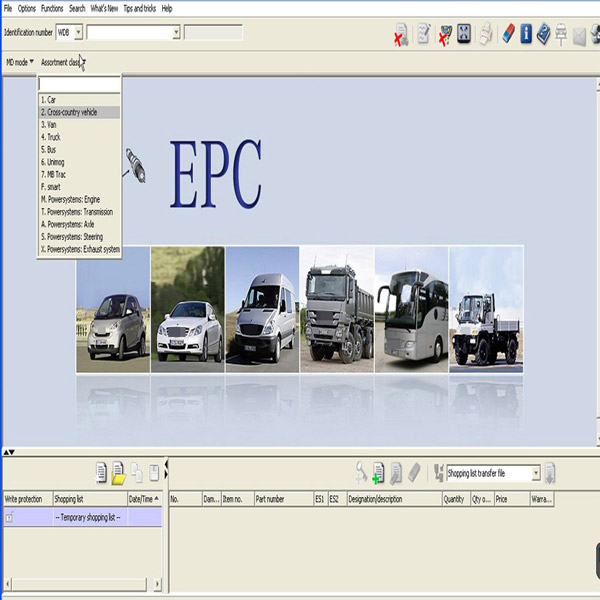The image size is (600, 600).
Task: Click the transfer icon beside the shopping list transfer combo box
Action: [x=439, y=473]
